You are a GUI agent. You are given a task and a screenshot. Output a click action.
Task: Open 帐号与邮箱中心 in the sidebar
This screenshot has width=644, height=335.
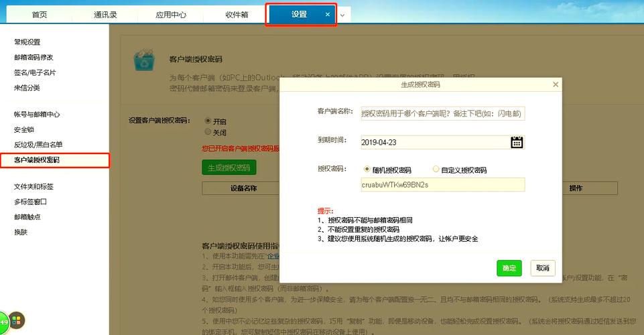(x=37, y=114)
